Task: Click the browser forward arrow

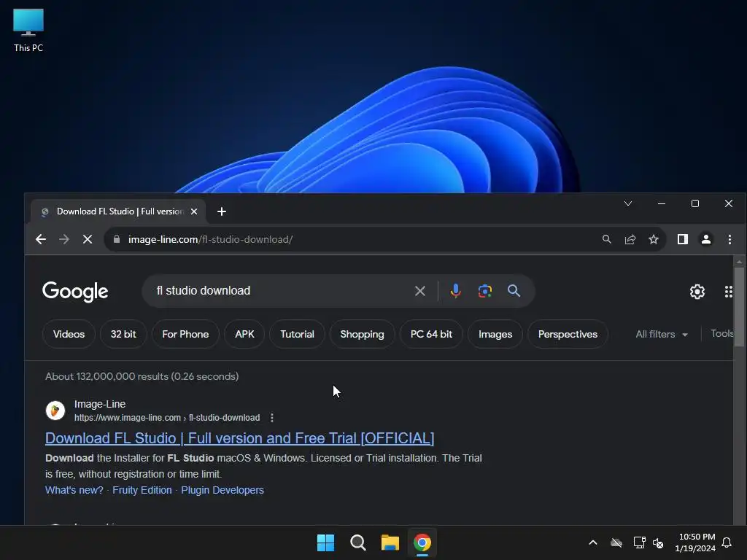Action: 64,239
